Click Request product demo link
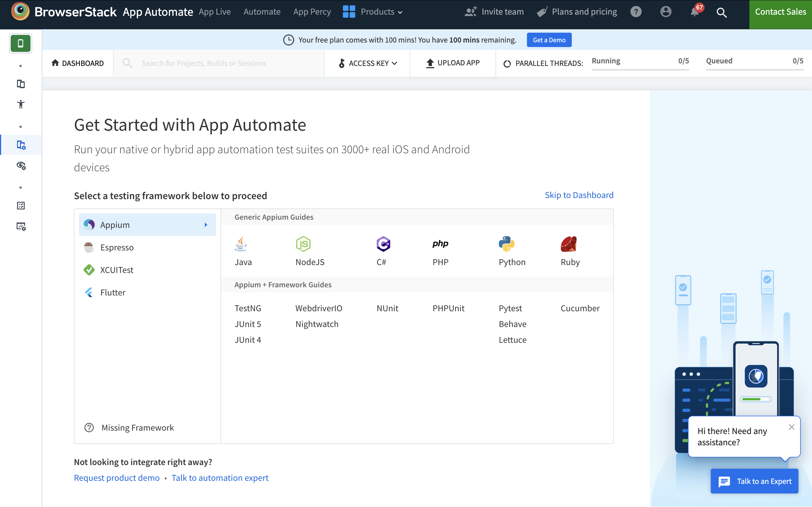This screenshot has height=507, width=812. pyautogui.click(x=116, y=478)
